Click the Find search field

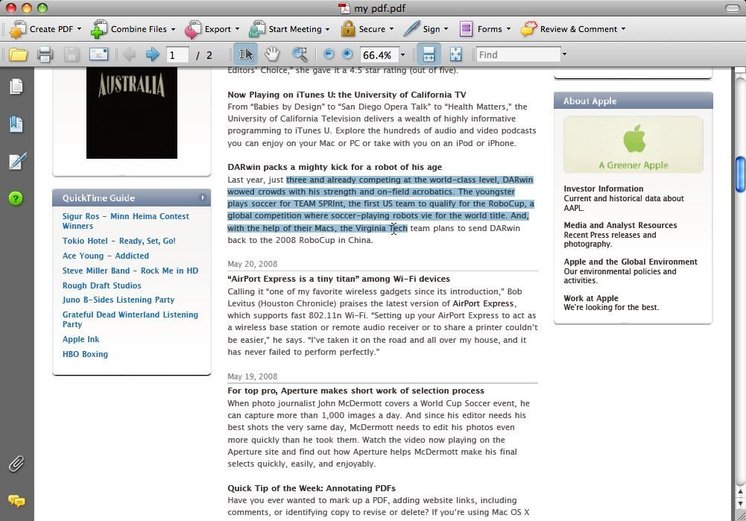click(x=519, y=55)
